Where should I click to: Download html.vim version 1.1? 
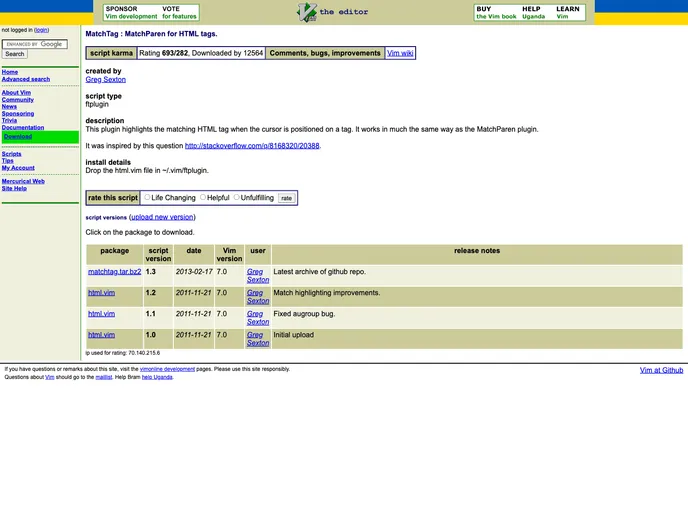[x=101, y=314]
